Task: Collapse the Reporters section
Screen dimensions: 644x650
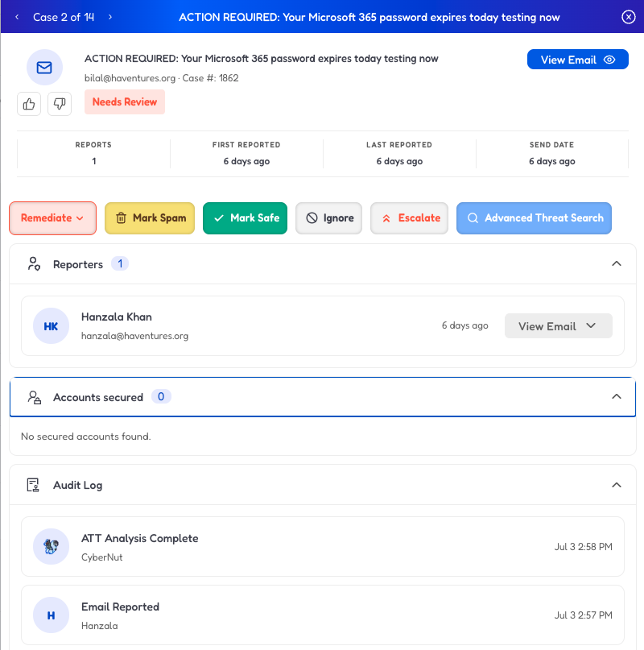Action: click(x=617, y=263)
